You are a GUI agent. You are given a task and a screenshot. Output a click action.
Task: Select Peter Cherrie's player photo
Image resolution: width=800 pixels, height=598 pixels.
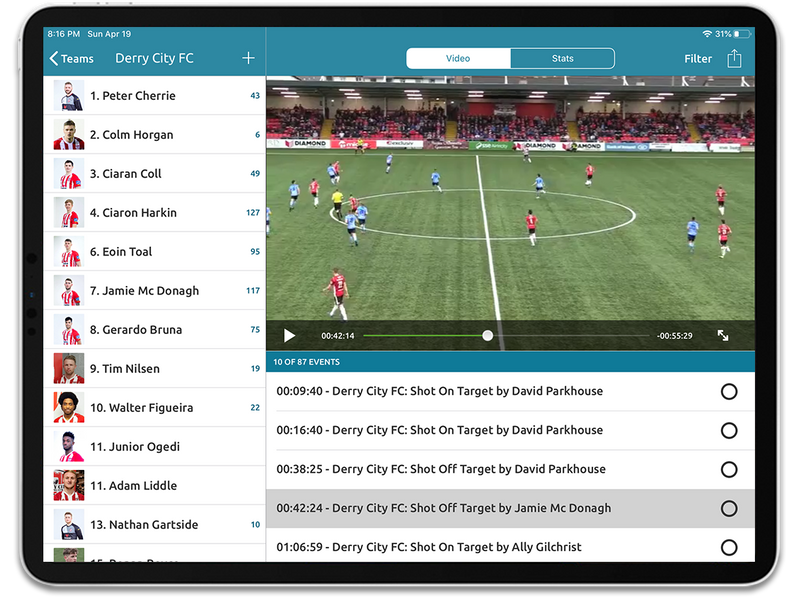(69, 95)
